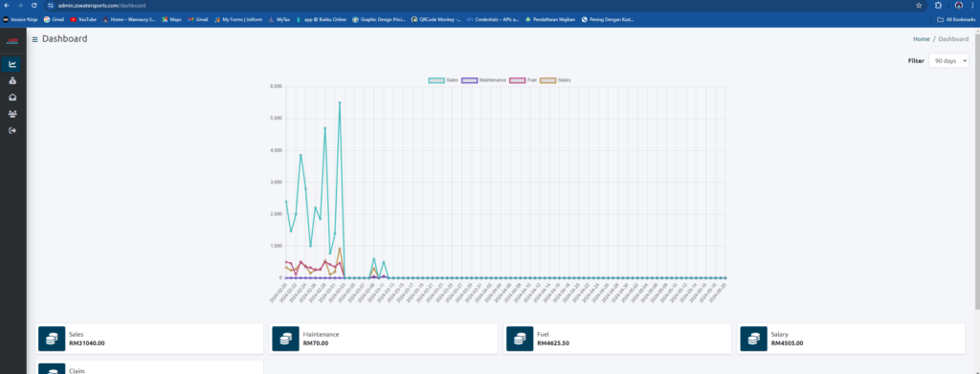Click the Dashboard breadcrumb text
Image resolution: width=980 pixels, height=374 pixels.
(x=953, y=38)
